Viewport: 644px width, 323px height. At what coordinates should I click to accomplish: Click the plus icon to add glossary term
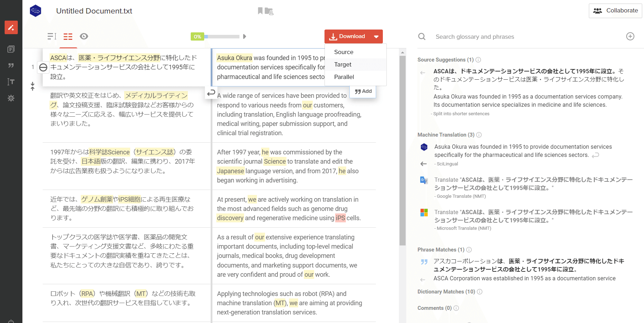pyautogui.click(x=630, y=37)
